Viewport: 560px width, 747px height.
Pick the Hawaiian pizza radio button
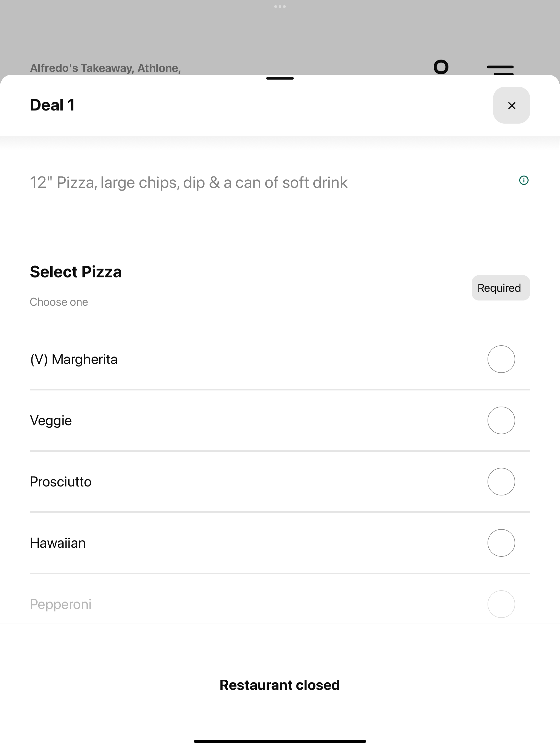501,543
